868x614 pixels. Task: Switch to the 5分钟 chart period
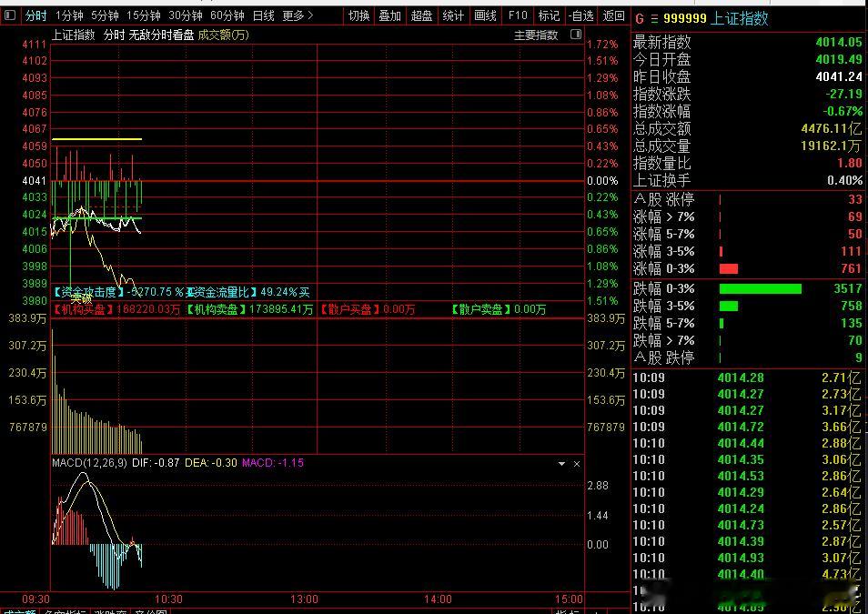105,16
